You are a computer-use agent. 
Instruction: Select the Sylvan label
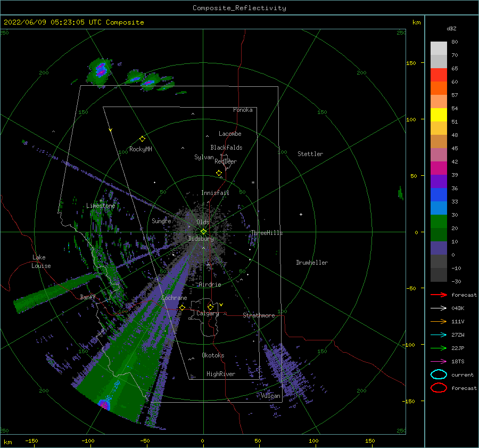[204, 157]
